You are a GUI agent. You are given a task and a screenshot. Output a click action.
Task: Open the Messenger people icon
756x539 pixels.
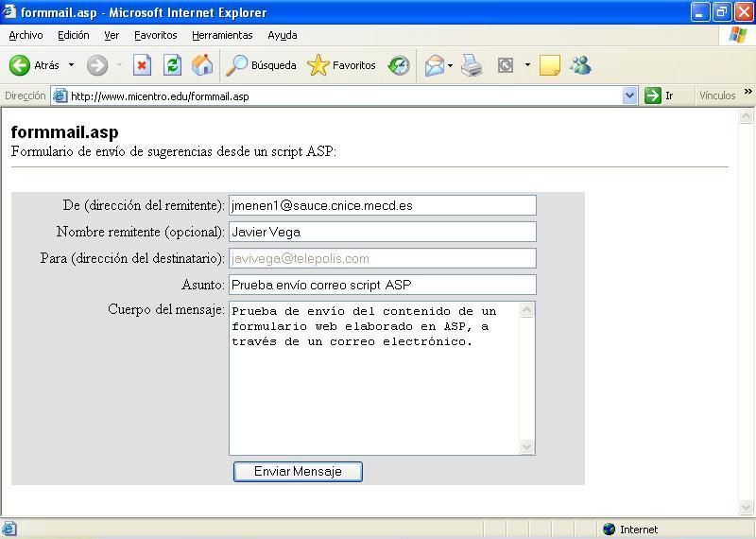[580, 65]
